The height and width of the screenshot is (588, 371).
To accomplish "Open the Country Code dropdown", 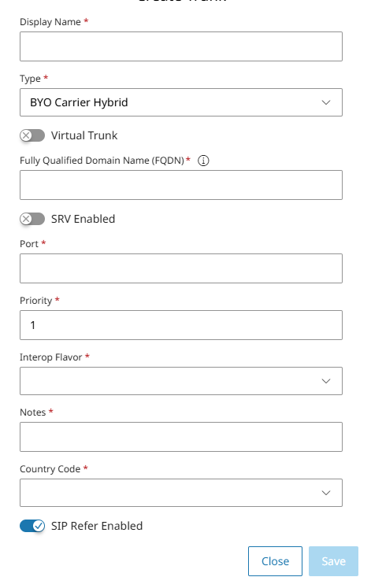I will 181,493.
